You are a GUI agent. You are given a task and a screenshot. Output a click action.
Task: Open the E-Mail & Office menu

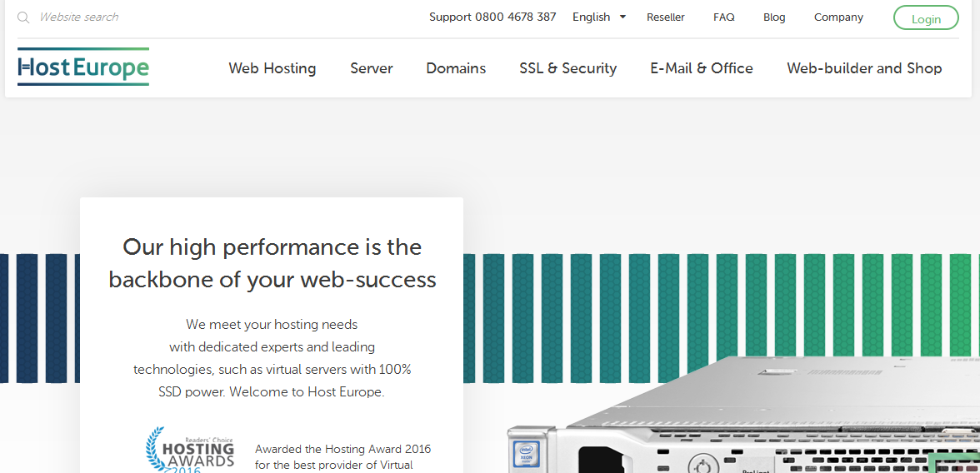(x=702, y=69)
